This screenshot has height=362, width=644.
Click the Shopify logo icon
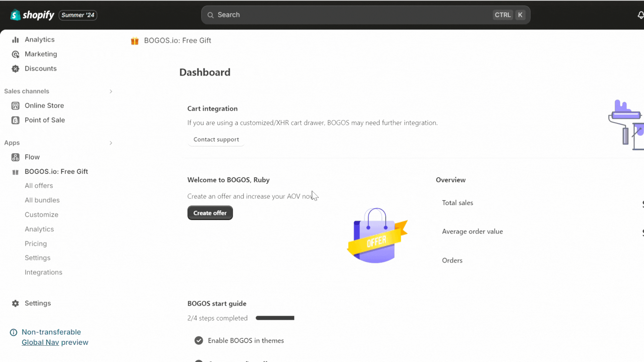tap(15, 15)
